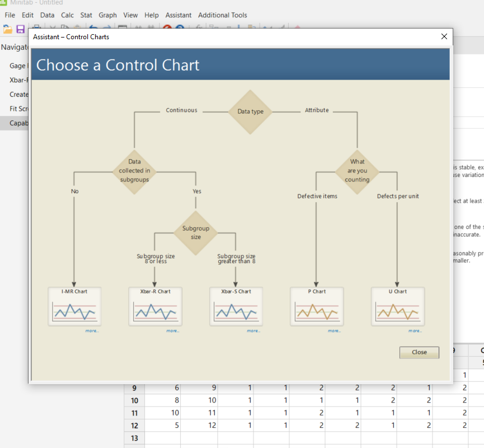Open the Assistant menu
Image resolution: width=484 pixels, height=448 pixels.
[x=178, y=15]
